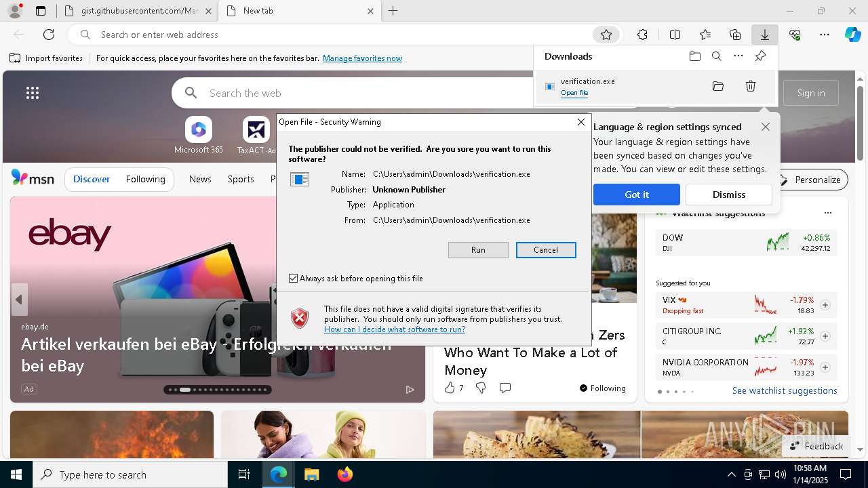Launch Firefox from taskbar
The width and height of the screenshot is (868, 488).
[x=345, y=474]
